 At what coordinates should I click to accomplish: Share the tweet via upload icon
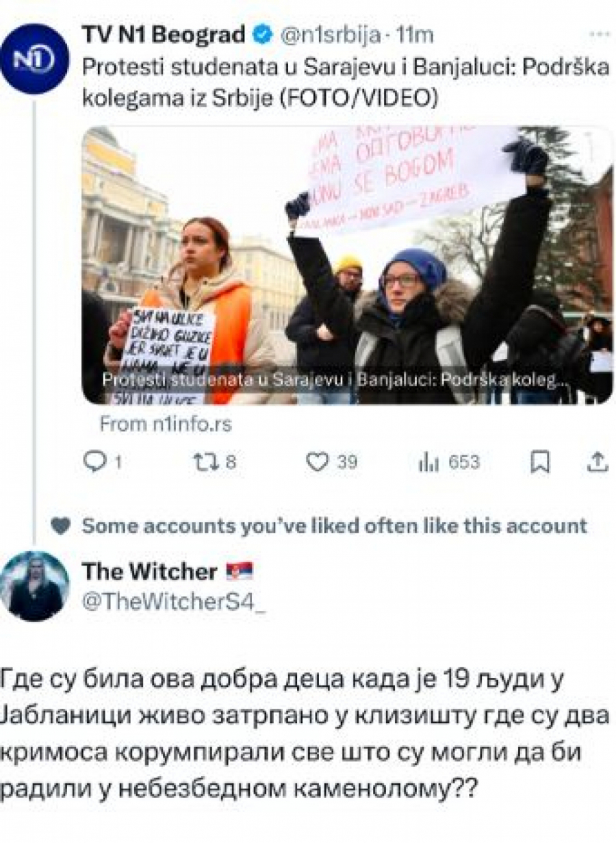[598, 463]
